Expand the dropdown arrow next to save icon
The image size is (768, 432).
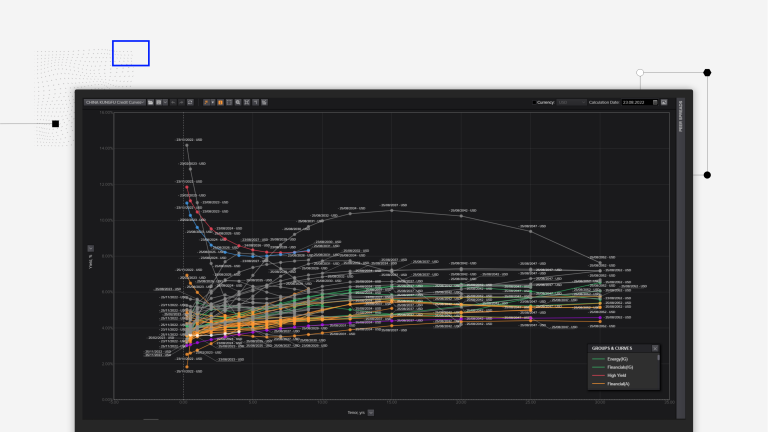165,102
